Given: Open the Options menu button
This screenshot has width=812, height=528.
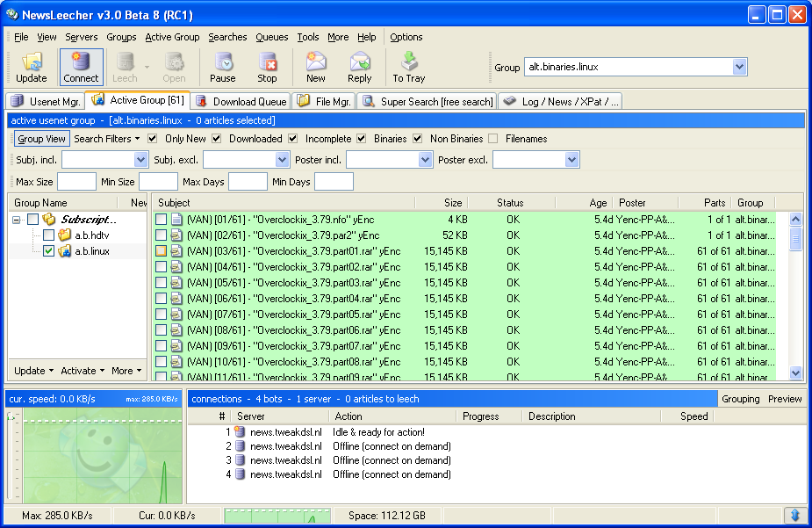Looking at the screenshot, I should coord(406,37).
